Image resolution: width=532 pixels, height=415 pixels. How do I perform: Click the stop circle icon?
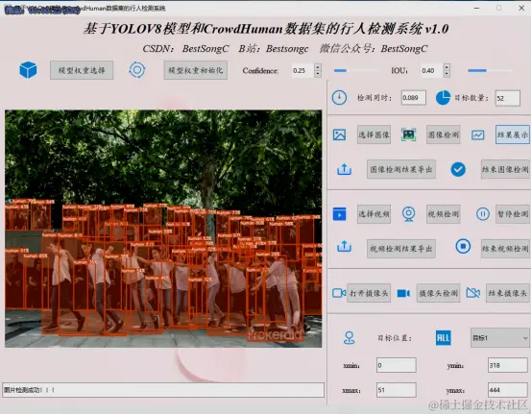click(x=463, y=246)
